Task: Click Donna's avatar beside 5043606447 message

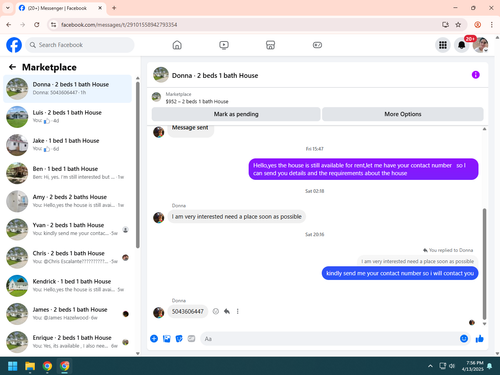Action: pos(158,312)
